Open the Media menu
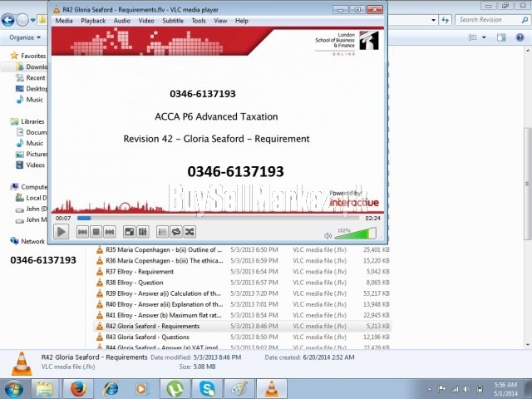 [63, 21]
